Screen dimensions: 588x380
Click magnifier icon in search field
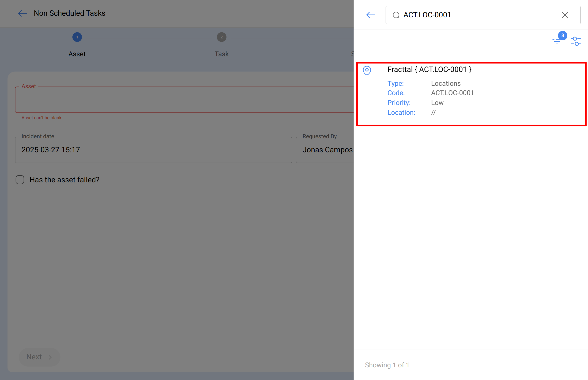pyautogui.click(x=396, y=15)
